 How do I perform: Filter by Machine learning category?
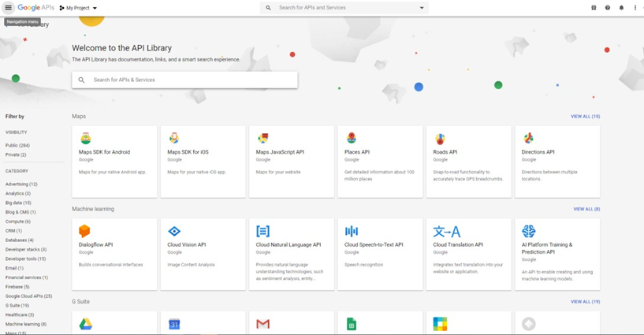25,324
